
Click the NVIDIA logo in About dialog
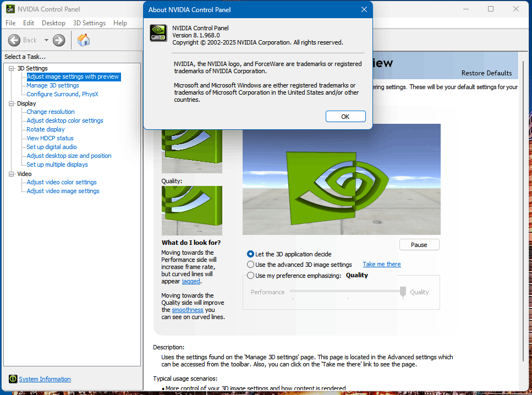pyautogui.click(x=158, y=33)
